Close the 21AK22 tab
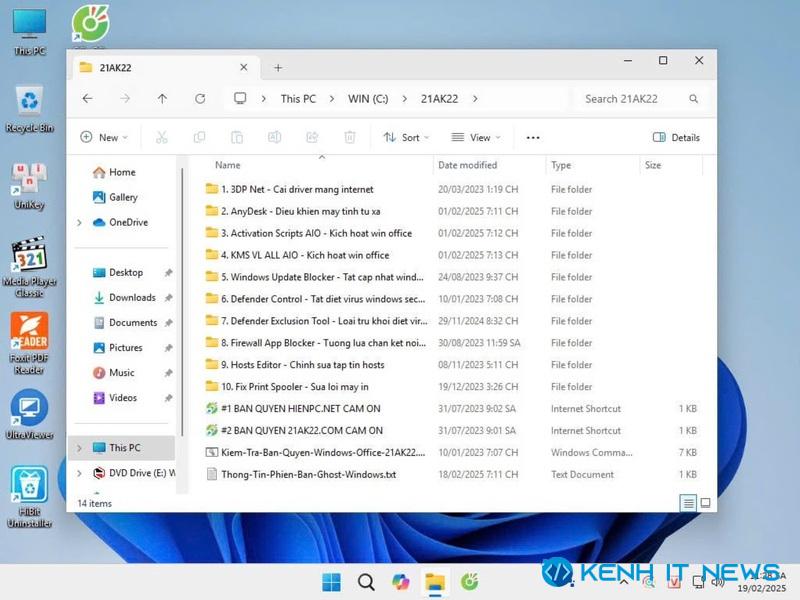Image resolution: width=800 pixels, height=600 pixels. pos(244,67)
